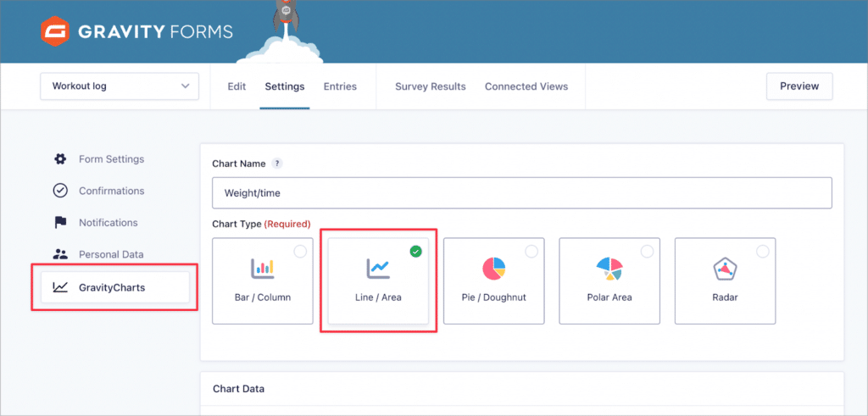Screen dimensions: 868x416
Task: Toggle the green check on Line / Area
Action: pyautogui.click(x=415, y=252)
